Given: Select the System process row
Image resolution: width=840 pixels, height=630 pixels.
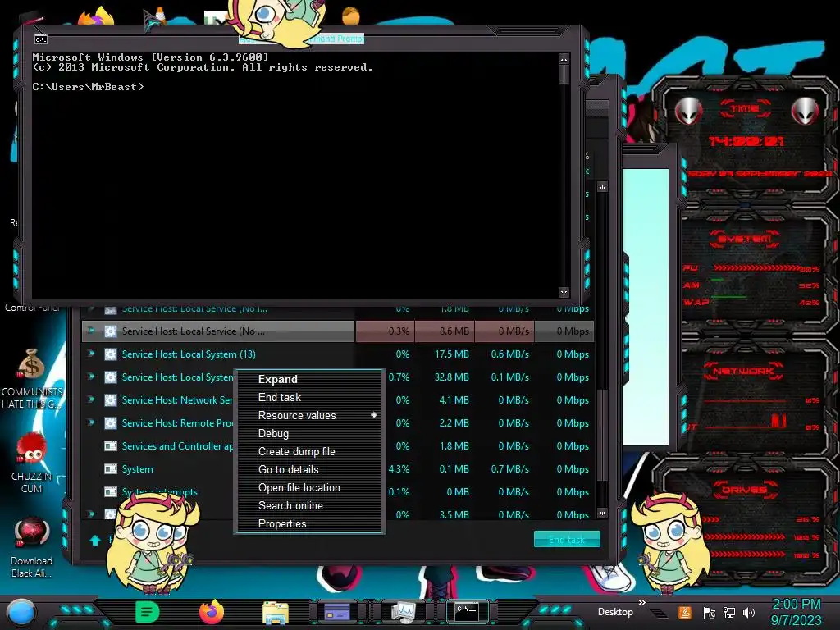Looking at the screenshot, I should [337, 468].
